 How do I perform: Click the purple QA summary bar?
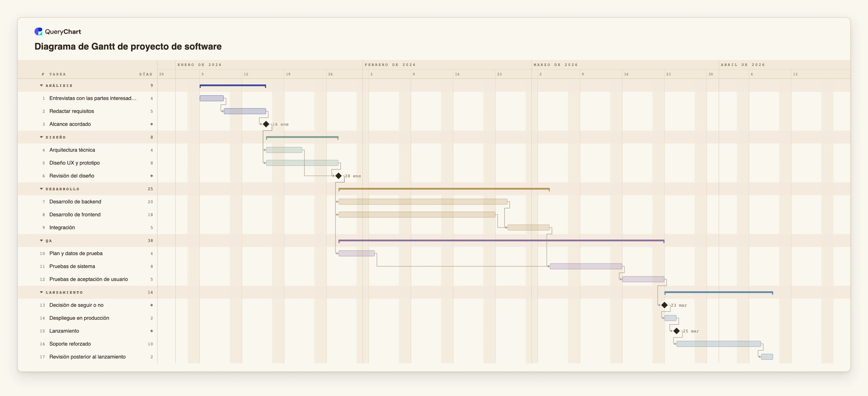pos(501,241)
